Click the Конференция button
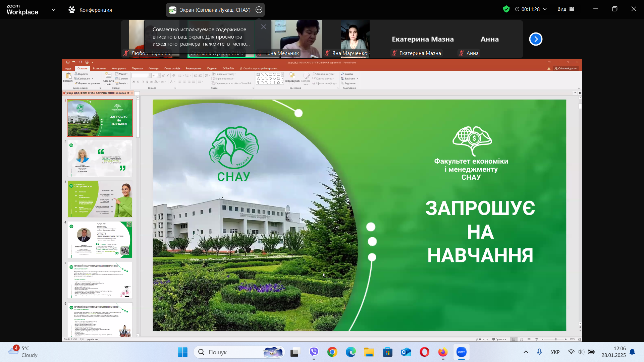 coord(90,10)
